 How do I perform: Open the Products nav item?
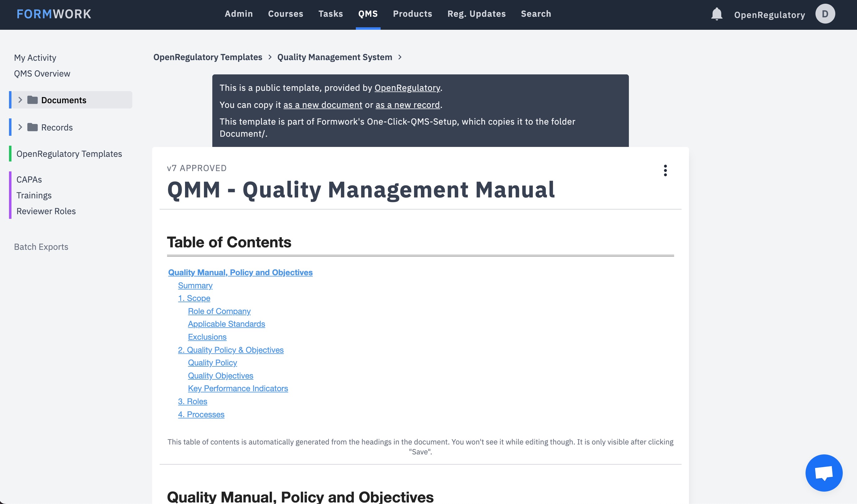(x=413, y=14)
